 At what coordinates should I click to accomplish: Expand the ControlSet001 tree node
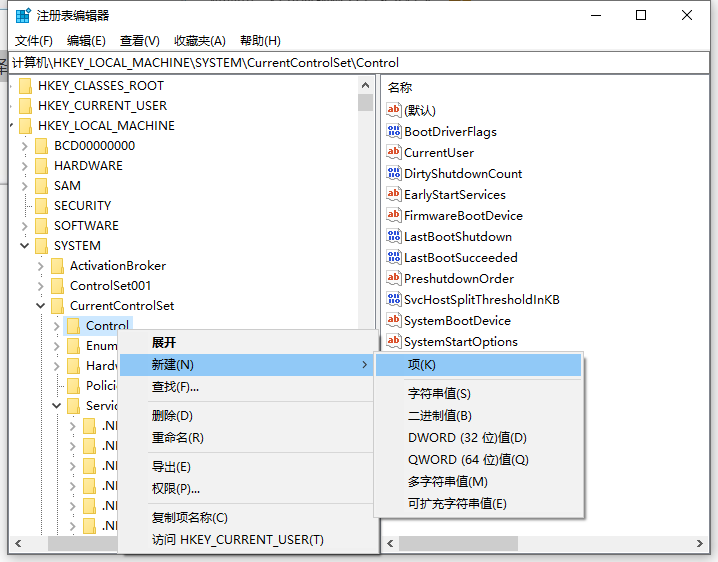(x=40, y=286)
